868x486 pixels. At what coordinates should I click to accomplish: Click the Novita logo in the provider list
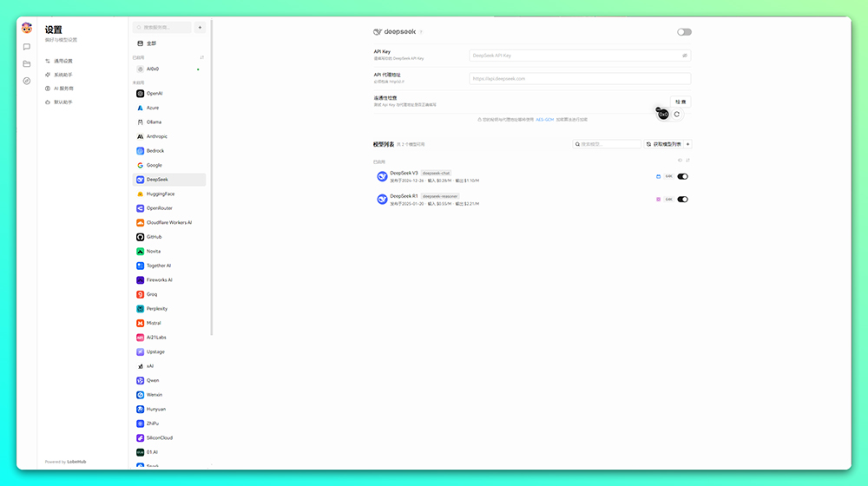[x=140, y=252]
